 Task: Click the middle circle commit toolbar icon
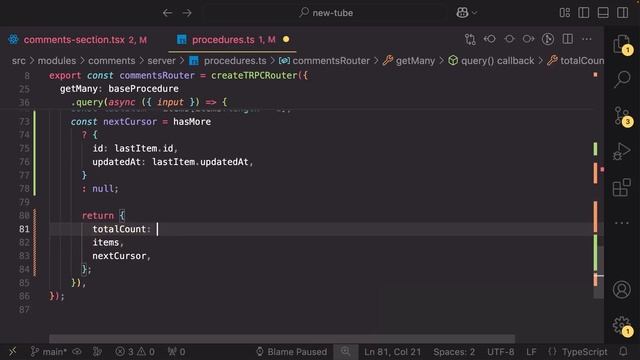coord(509,39)
